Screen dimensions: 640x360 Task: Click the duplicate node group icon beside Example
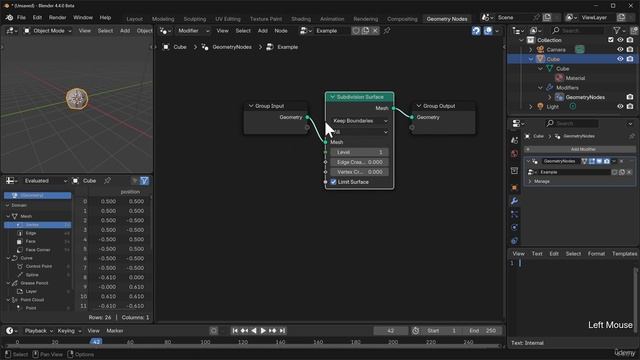tap(365, 31)
